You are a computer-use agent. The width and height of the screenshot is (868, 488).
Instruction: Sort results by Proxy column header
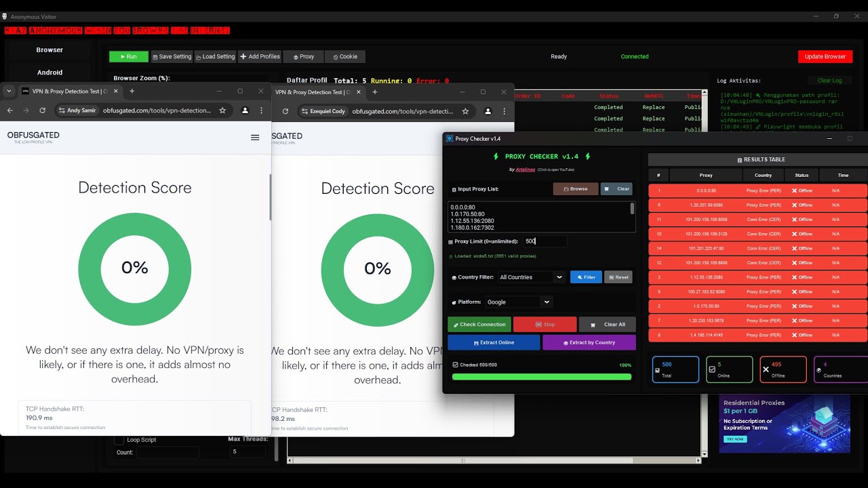pyautogui.click(x=706, y=176)
